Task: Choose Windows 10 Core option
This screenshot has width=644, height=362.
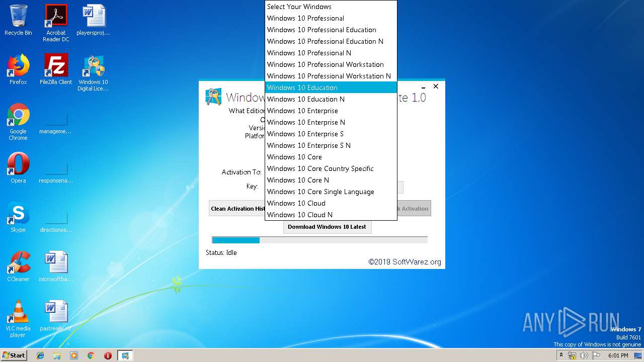Action: coord(331,157)
